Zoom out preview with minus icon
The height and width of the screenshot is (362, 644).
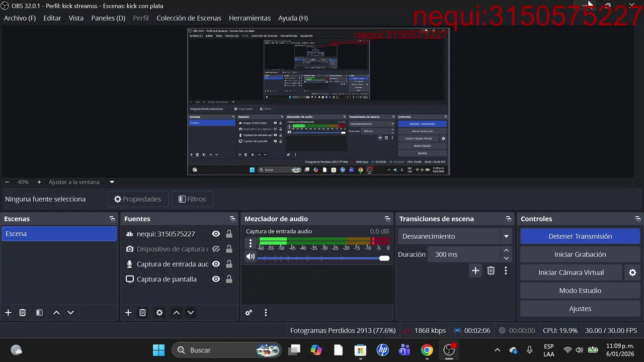click(7, 182)
